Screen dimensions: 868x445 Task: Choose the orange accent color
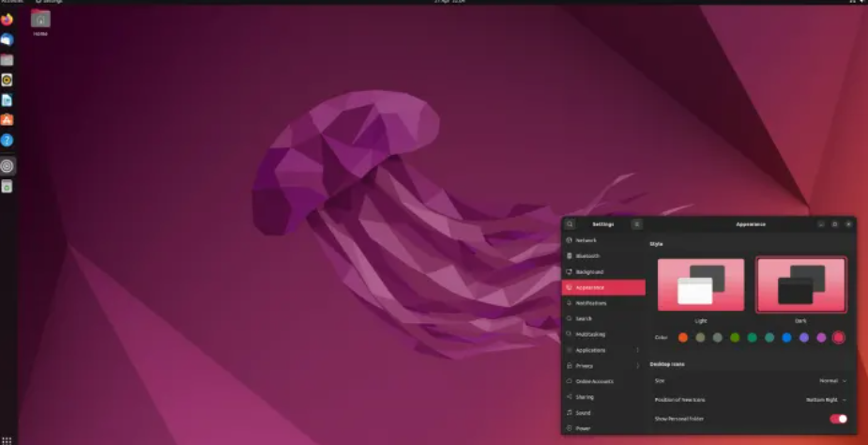683,337
